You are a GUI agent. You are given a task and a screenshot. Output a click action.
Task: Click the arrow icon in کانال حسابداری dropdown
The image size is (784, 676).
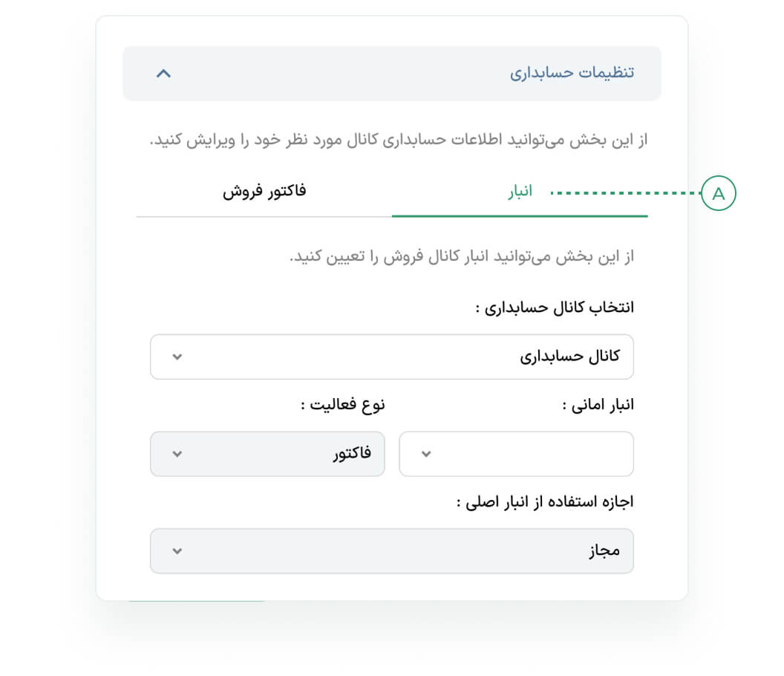coord(177,357)
